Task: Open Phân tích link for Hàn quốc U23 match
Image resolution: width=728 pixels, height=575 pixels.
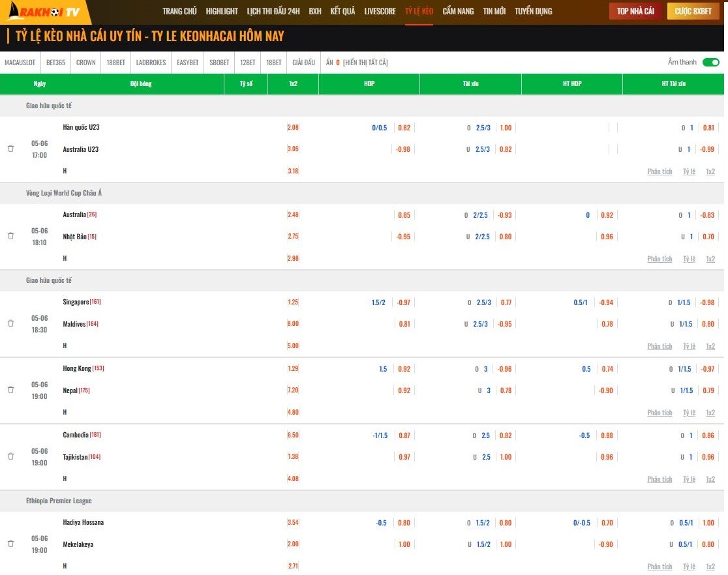Action: 660,171
